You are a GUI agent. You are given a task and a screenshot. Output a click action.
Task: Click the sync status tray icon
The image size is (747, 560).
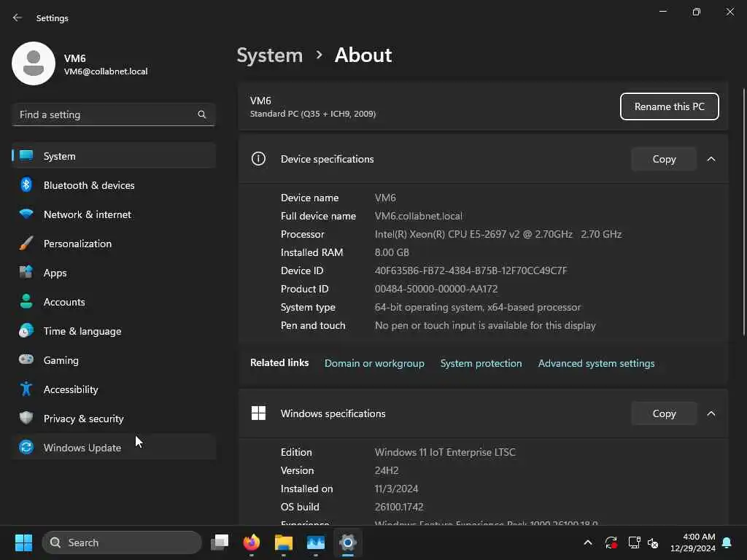pyautogui.click(x=611, y=542)
